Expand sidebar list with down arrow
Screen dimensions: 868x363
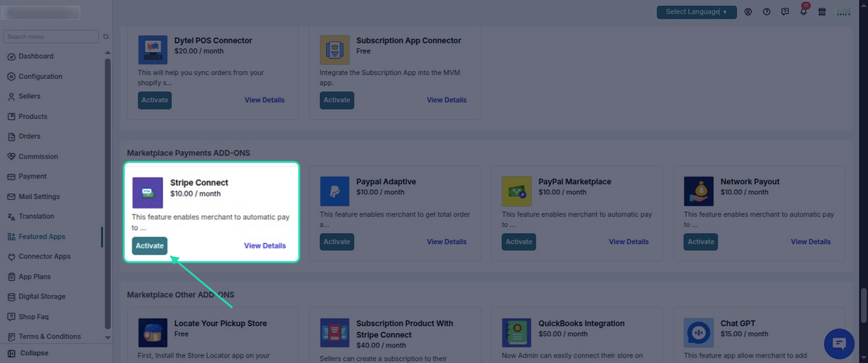[x=108, y=337]
